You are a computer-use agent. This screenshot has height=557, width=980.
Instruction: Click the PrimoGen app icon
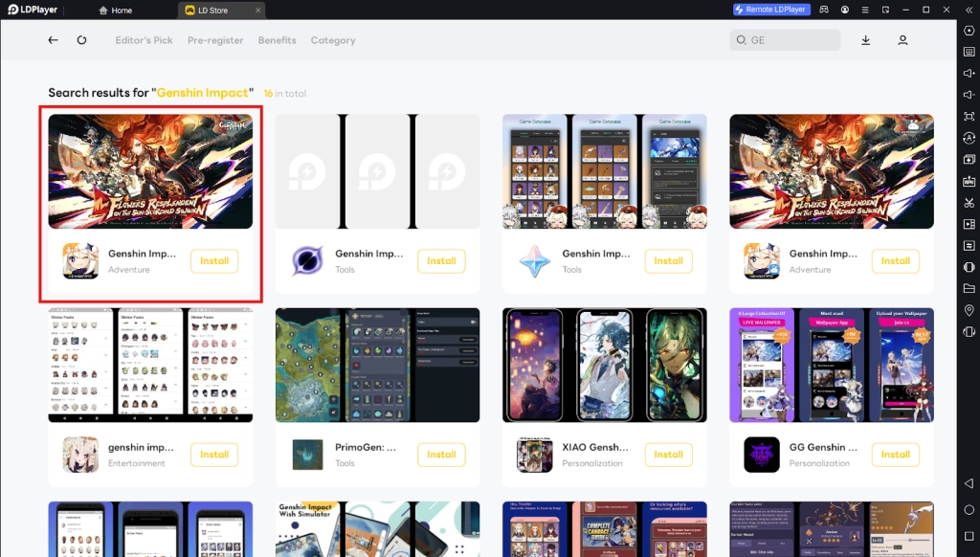307,455
